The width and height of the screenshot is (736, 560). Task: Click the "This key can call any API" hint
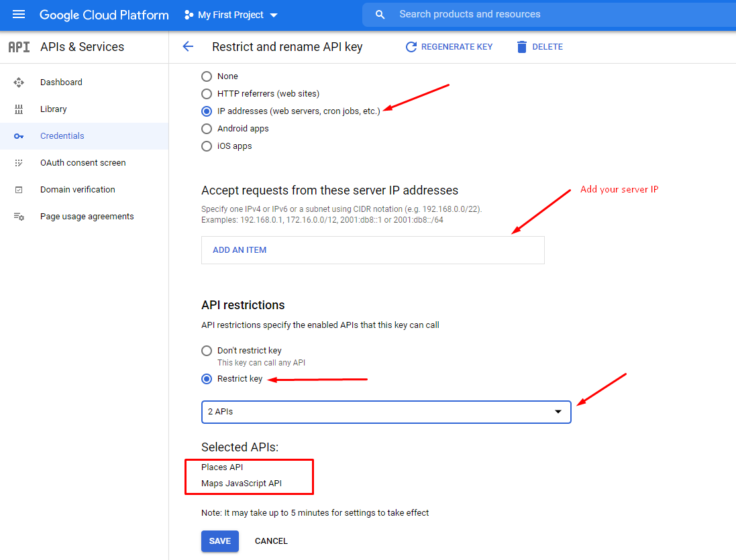(261, 363)
